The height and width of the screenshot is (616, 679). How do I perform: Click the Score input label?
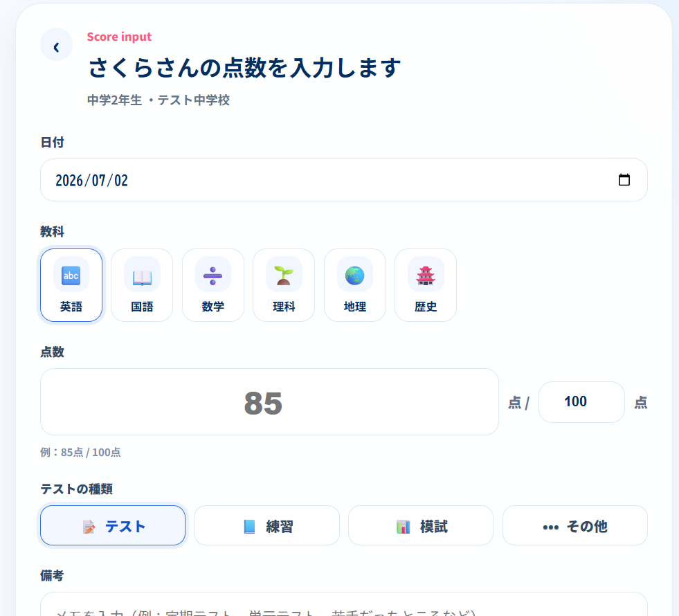119,37
